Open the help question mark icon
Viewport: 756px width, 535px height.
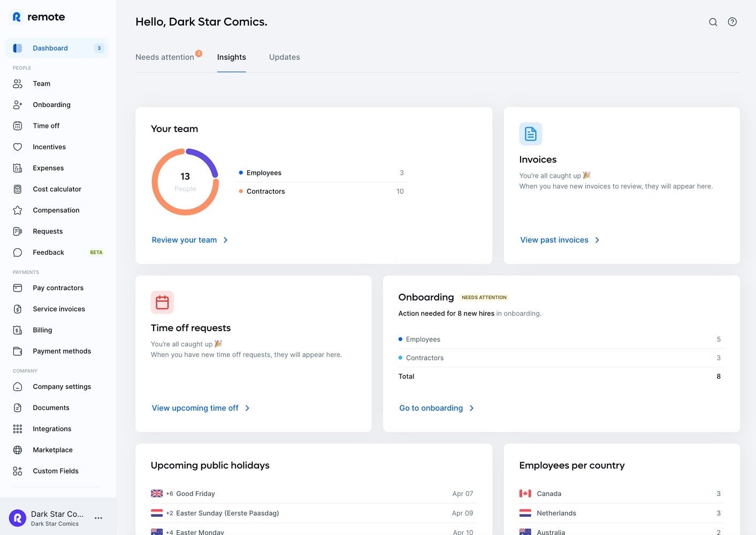point(732,22)
